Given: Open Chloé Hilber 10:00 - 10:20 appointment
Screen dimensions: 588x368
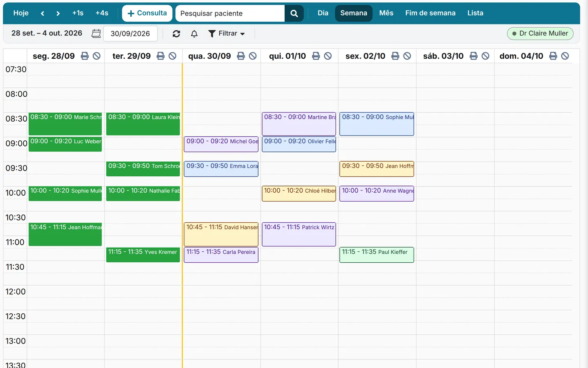Looking at the screenshot, I should pos(299,193).
